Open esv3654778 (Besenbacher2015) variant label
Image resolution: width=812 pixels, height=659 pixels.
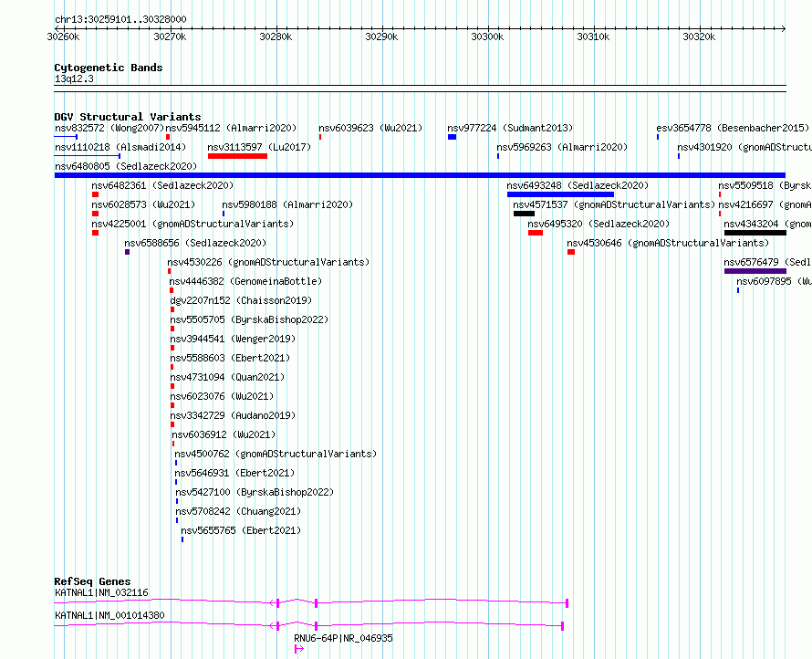[x=733, y=128]
